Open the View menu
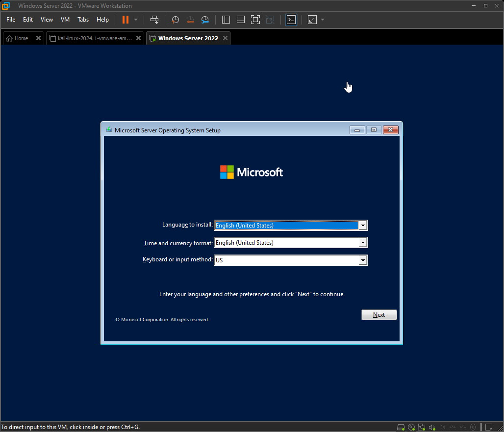This screenshot has width=504, height=432. [47, 20]
